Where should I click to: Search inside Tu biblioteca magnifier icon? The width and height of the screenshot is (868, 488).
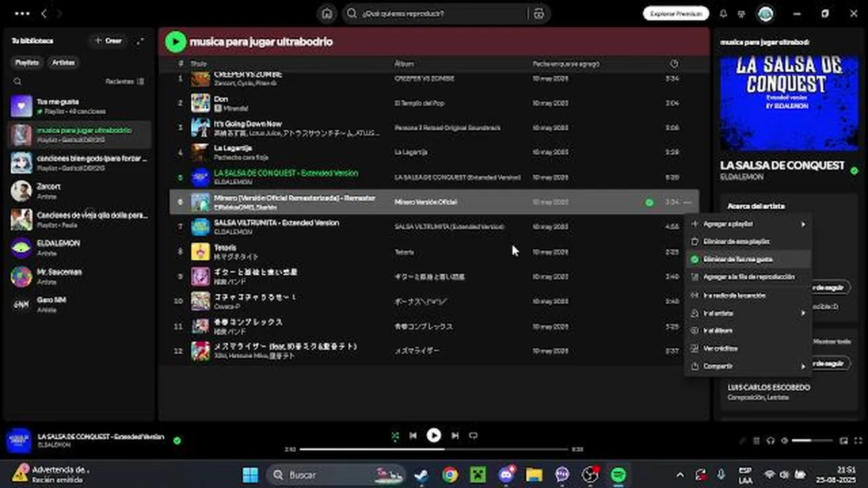tap(18, 81)
